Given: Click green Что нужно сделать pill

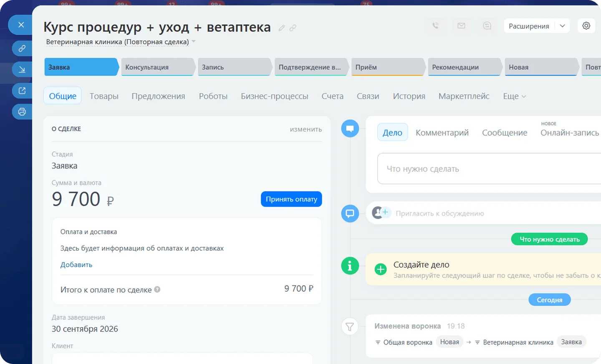Looking at the screenshot, I should (x=549, y=239).
